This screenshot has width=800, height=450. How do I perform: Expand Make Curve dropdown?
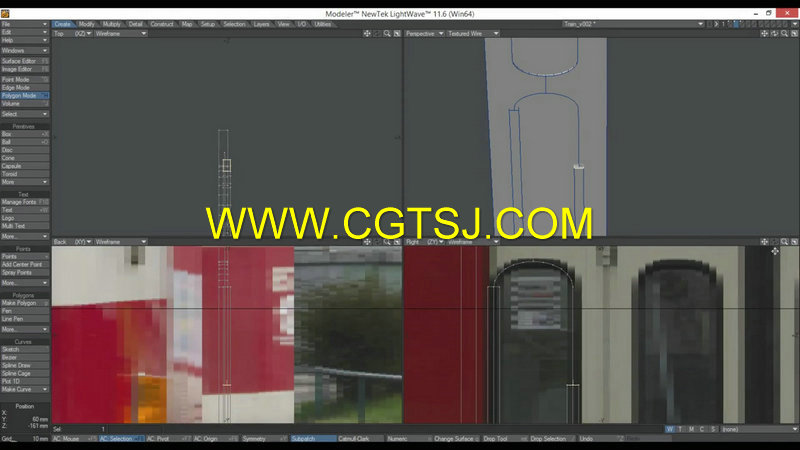pos(24,389)
